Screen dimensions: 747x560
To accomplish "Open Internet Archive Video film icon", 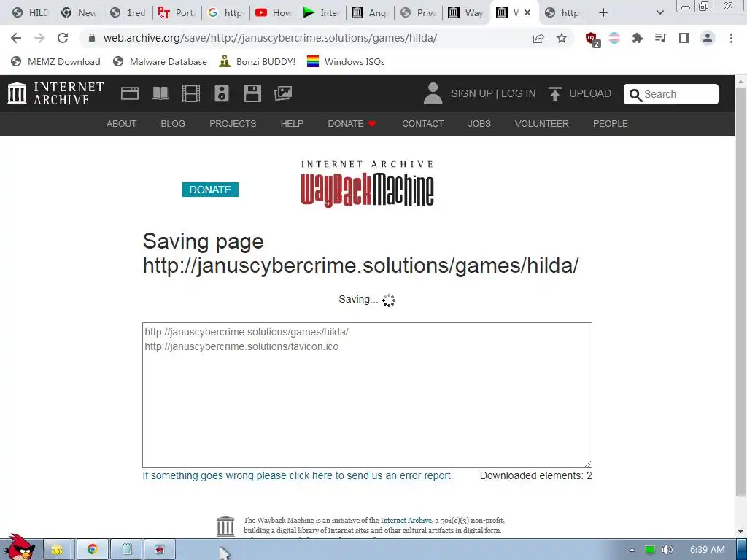I will pos(191,93).
